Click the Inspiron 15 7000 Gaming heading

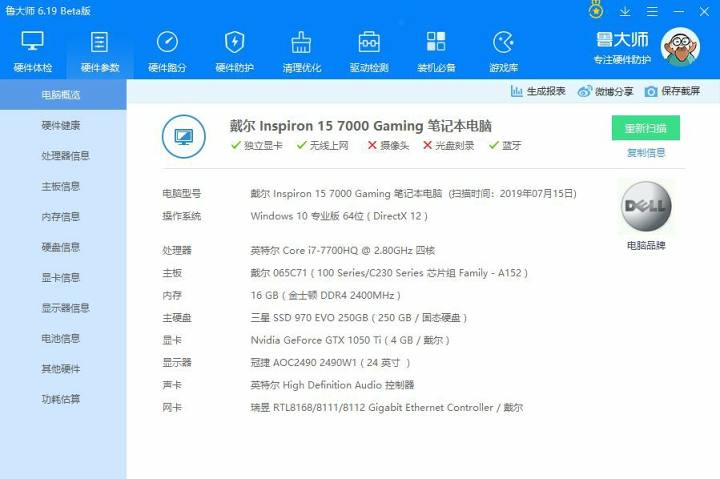(x=361, y=125)
